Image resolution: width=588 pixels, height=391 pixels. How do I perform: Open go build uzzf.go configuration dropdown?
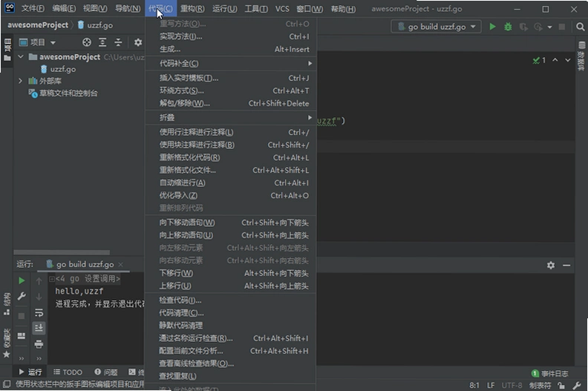[436, 27]
